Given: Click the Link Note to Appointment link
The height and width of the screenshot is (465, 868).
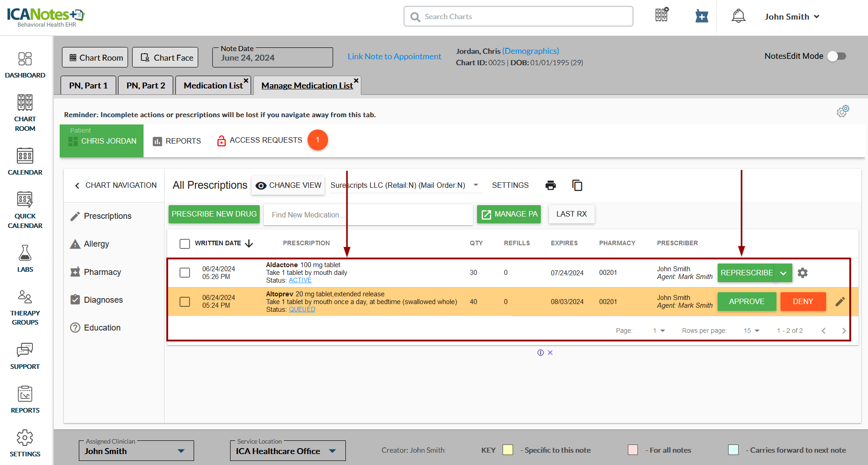Looking at the screenshot, I should [394, 57].
